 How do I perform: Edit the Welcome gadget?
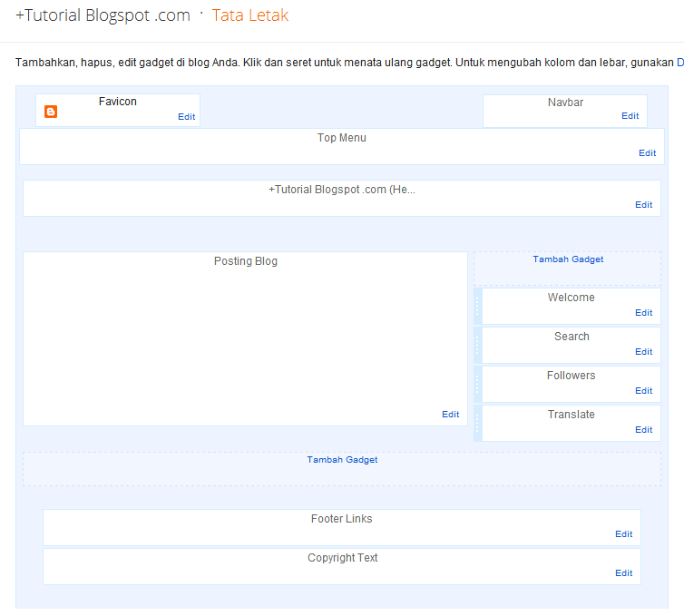point(643,312)
